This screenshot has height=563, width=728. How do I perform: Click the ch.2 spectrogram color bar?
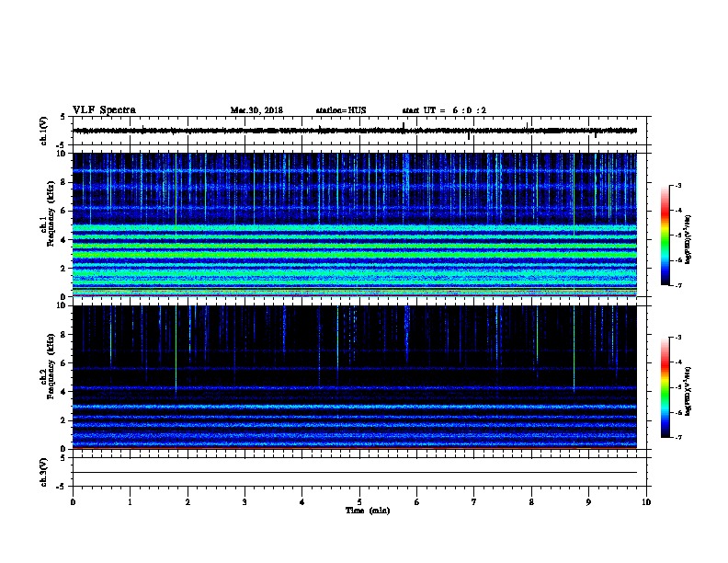pyautogui.click(x=665, y=387)
